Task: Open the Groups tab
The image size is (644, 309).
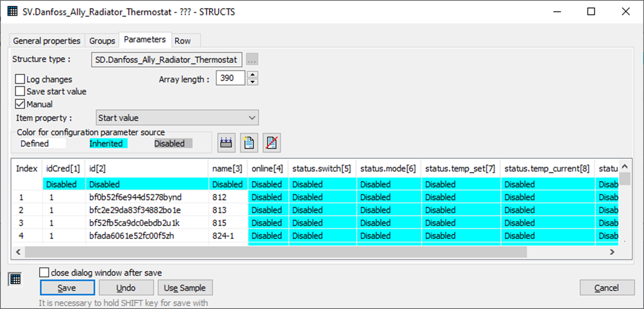Action: (x=102, y=41)
